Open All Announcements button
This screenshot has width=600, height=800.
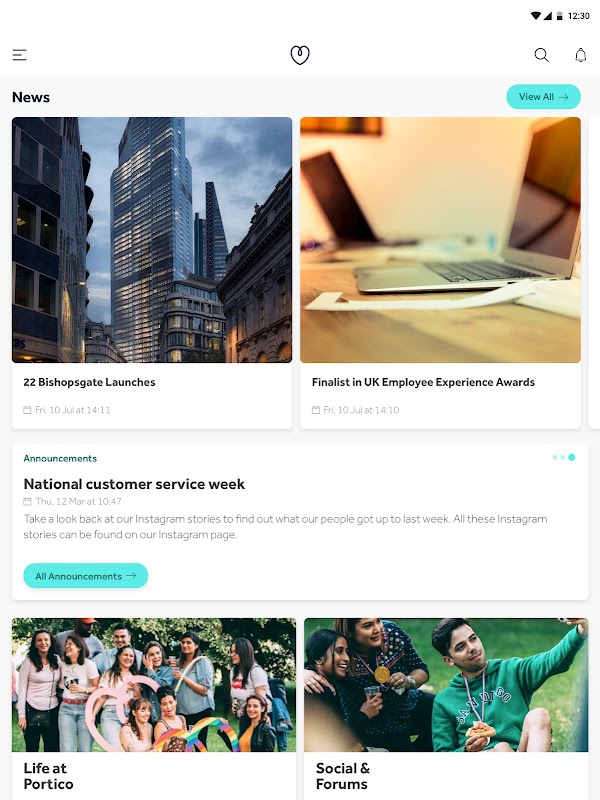point(86,576)
